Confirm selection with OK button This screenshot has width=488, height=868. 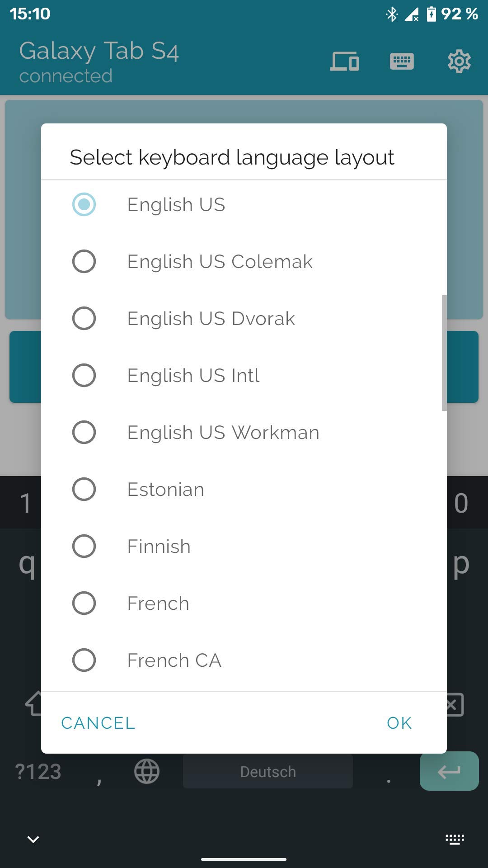pos(399,723)
